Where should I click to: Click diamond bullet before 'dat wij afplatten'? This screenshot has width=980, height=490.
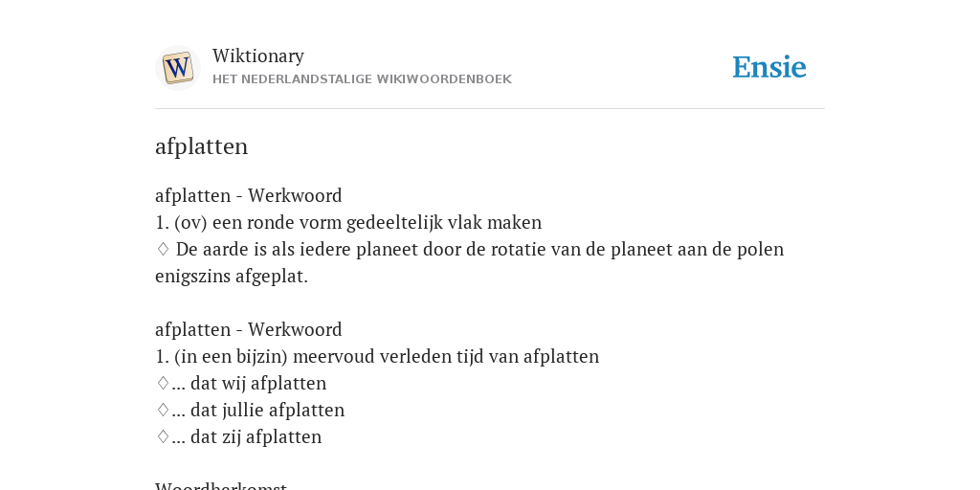click(163, 383)
